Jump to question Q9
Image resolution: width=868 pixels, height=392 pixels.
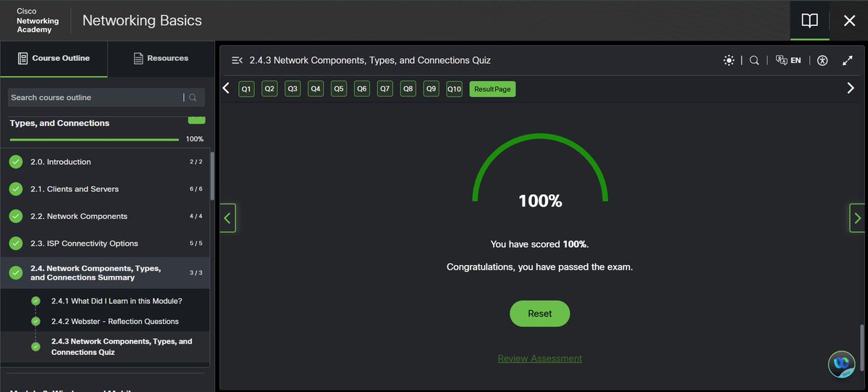point(431,88)
